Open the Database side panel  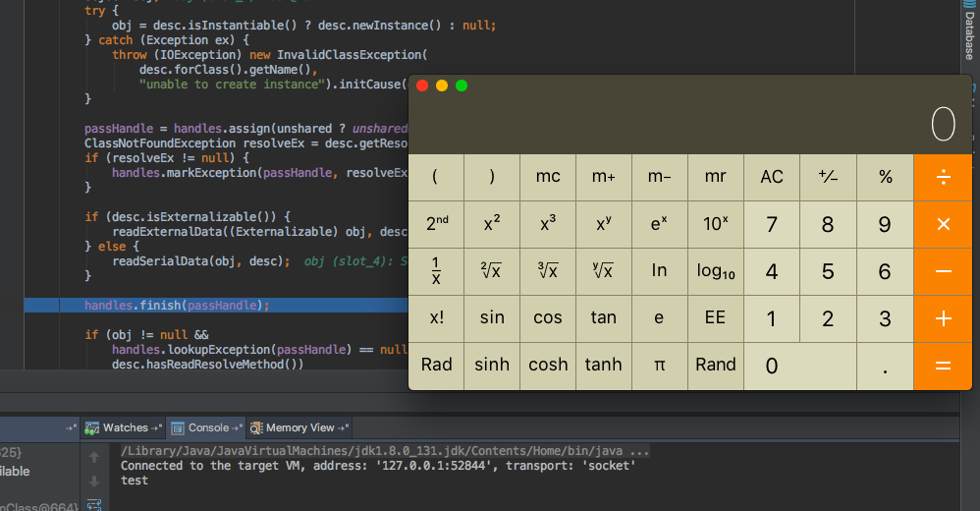pos(969,29)
